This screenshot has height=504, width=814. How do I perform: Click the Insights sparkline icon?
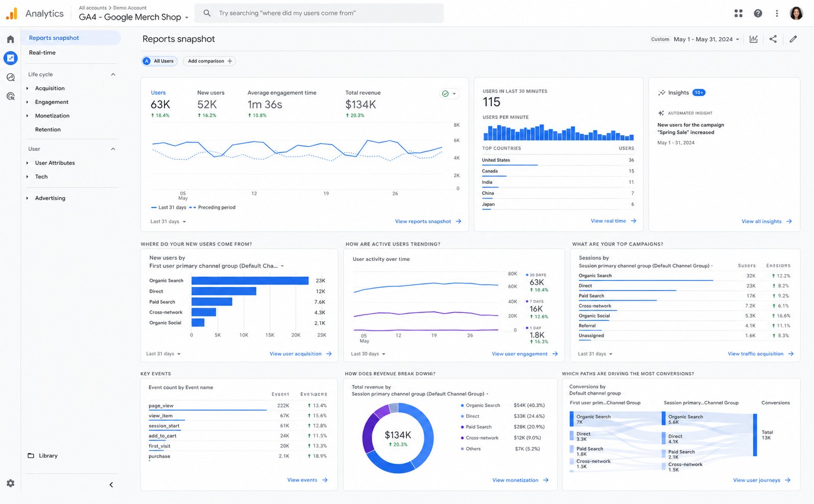pyautogui.click(x=662, y=92)
